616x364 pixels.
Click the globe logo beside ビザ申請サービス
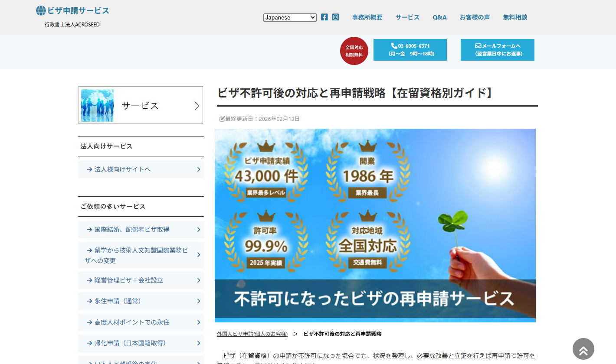(41, 10)
